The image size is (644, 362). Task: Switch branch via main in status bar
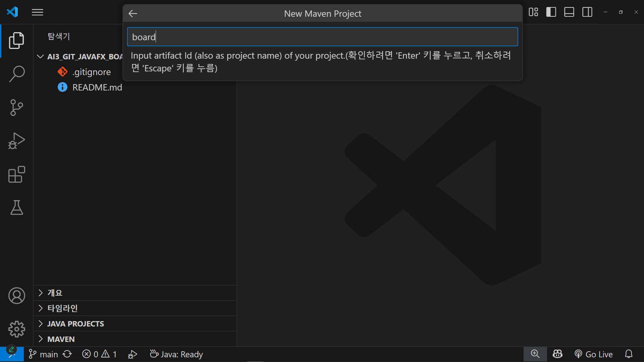point(44,354)
